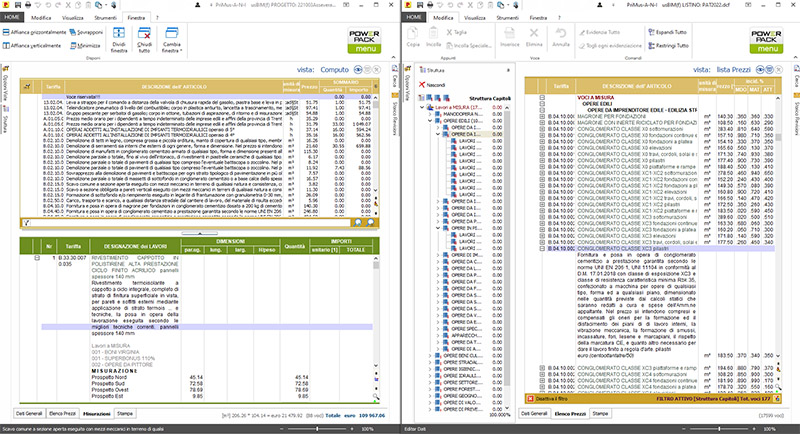This screenshot has height=434, width=800.
Task: Click Power Pack menu in right window
Action: [766, 41]
